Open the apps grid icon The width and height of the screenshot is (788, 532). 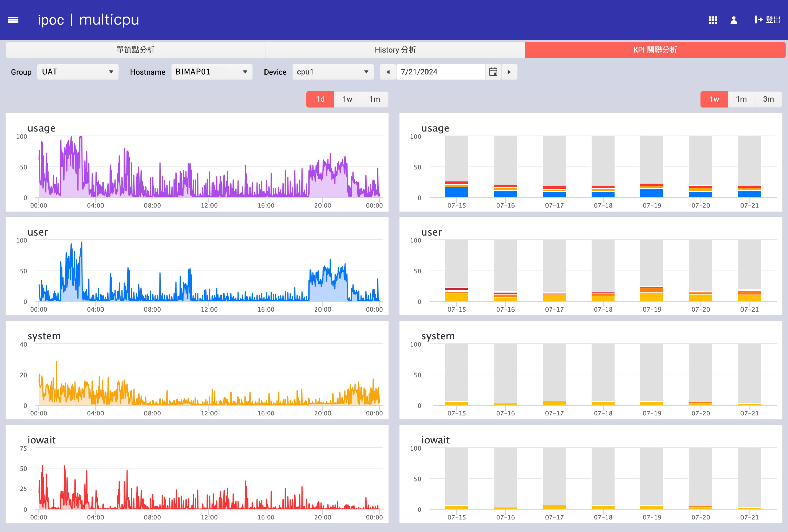coord(713,20)
